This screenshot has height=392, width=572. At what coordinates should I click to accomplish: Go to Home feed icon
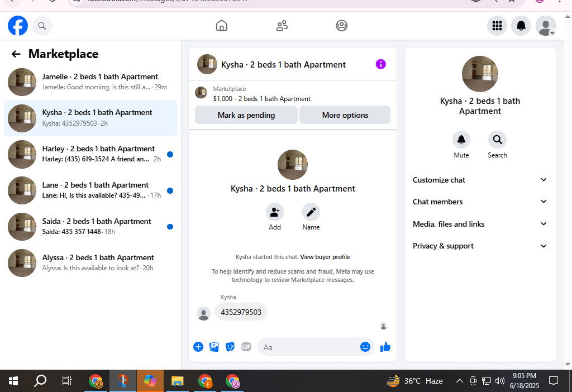point(221,26)
